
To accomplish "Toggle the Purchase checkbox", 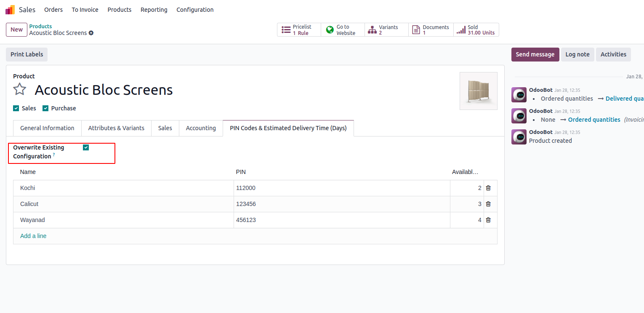I will 45,108.
